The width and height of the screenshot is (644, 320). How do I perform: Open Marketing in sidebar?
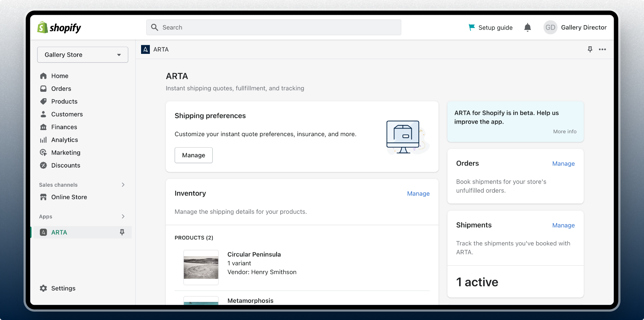pos(66,152)
